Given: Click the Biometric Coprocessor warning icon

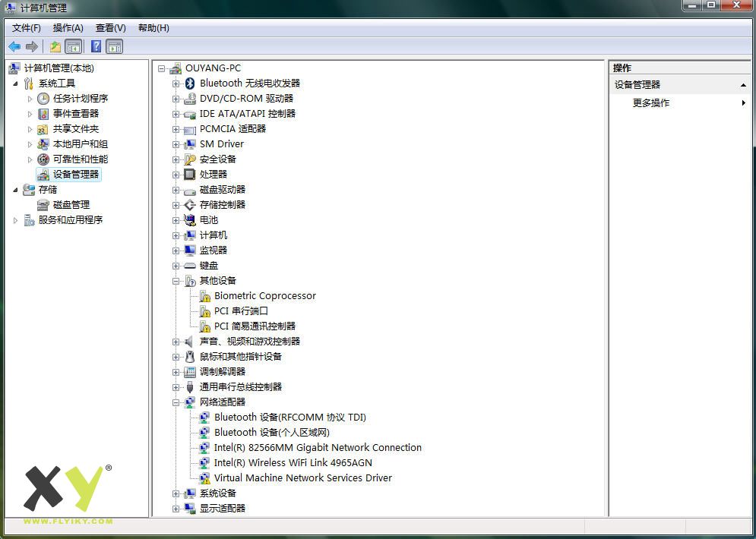Looking at the screenshot, I should click(x=205, y=296).
